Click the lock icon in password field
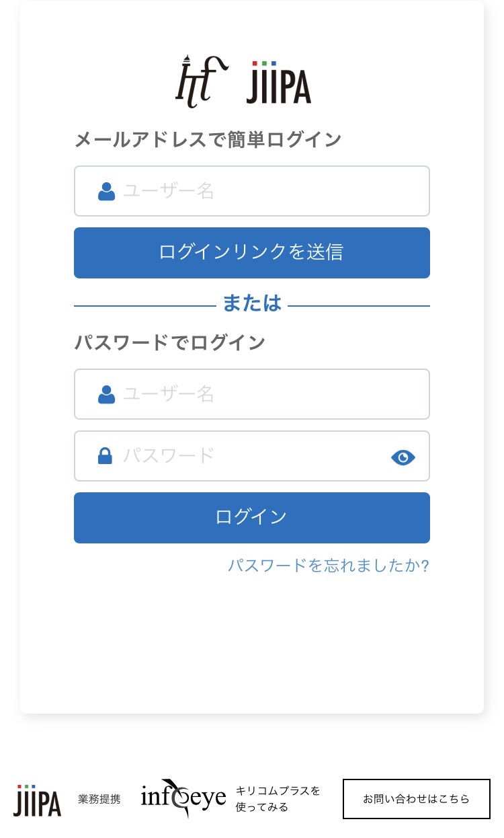Viewport: 504px width, 838px height. point(106,457)
